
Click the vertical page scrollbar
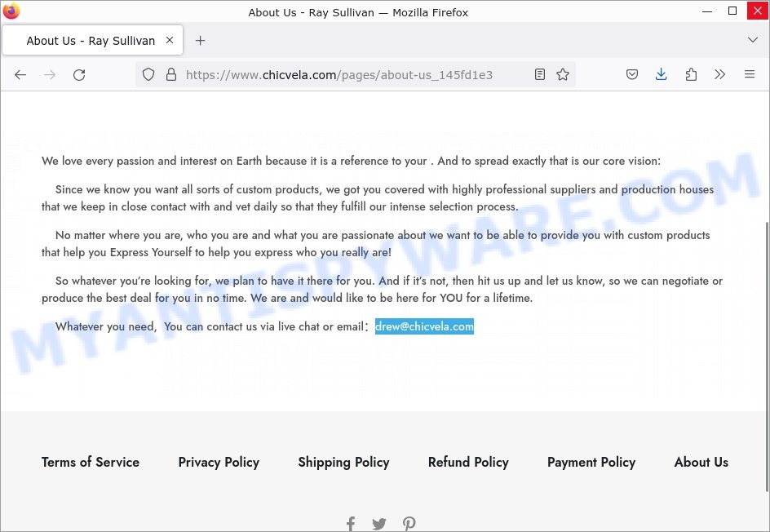coord(767,356)
